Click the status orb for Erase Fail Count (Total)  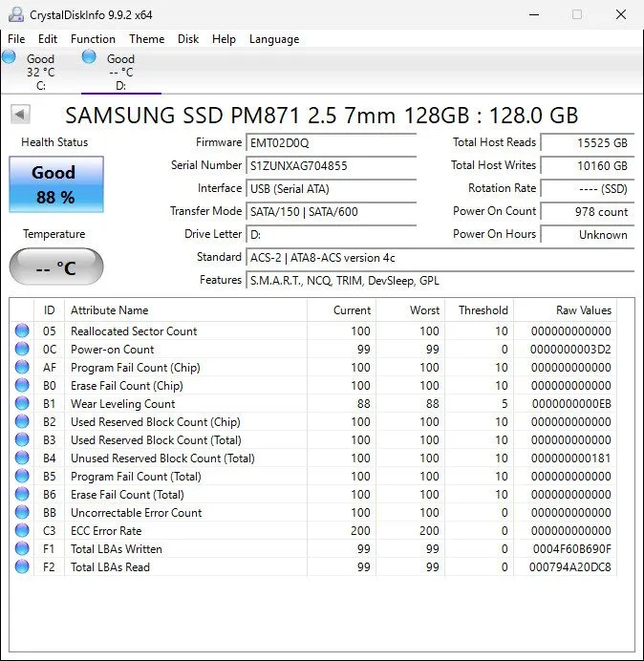(22, 494)
